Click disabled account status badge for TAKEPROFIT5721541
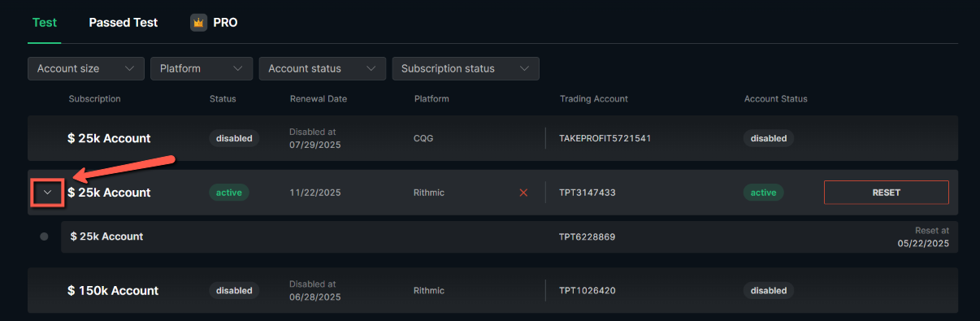This screenshot has width=980, height=321. tap(769, 138)
